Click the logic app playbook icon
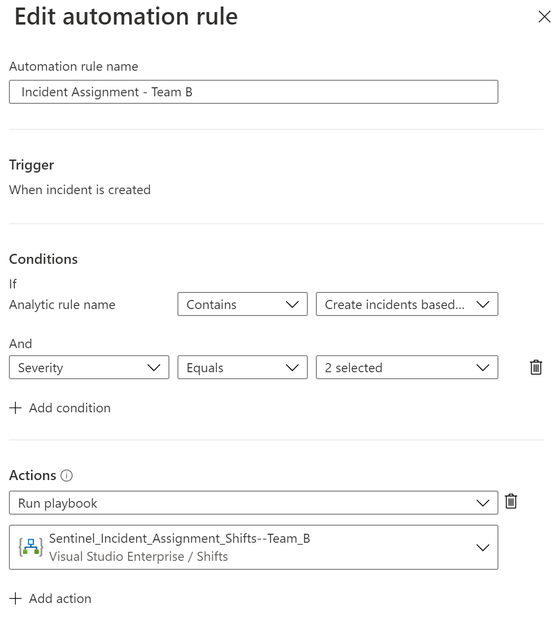 click(31, 547)
